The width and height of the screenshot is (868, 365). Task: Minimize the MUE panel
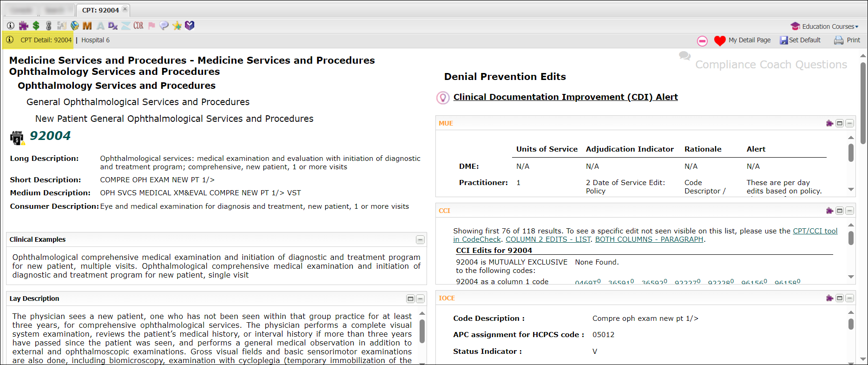(x=849, y=123)
